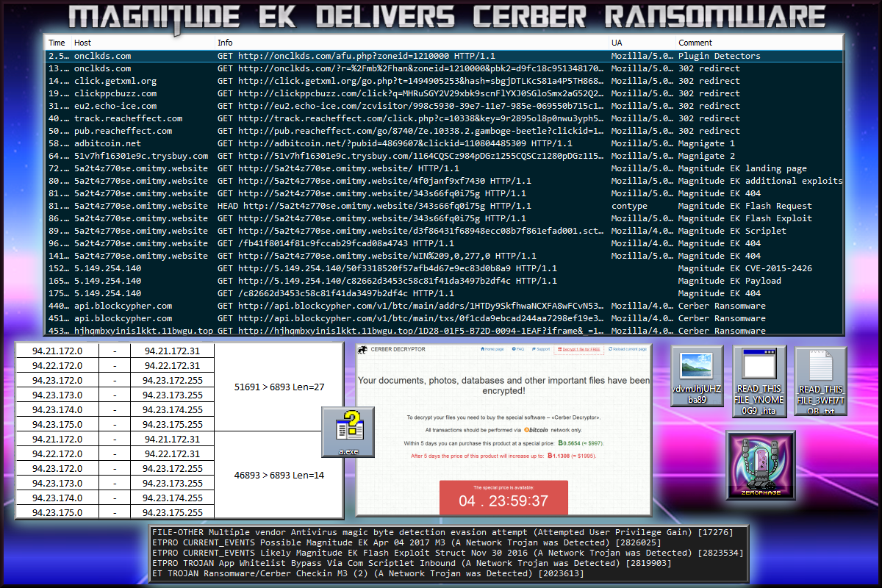
Task: Click the 46893 > 6893 Len=14 cell
Action: coord(279,475)
